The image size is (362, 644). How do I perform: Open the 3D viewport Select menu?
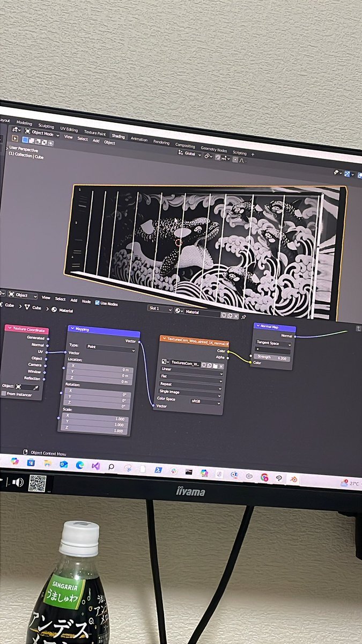(x=83, y=138)
